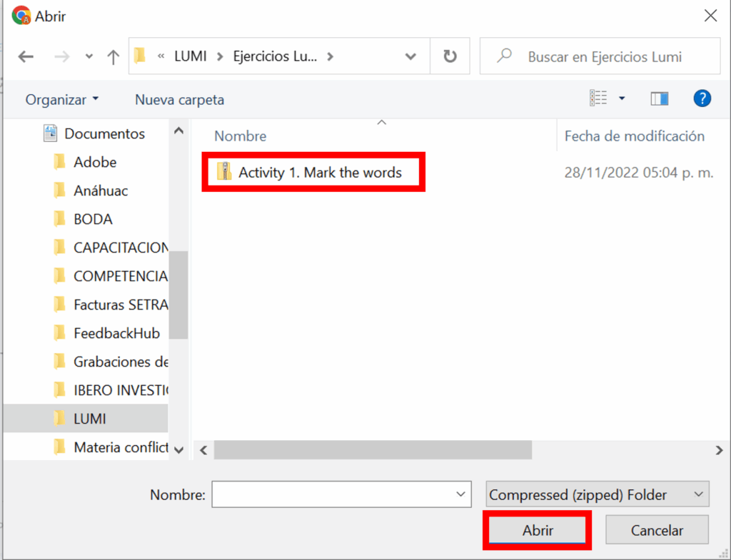Click the Up one level arrow
Screen dimensions: 731x560
113,57
